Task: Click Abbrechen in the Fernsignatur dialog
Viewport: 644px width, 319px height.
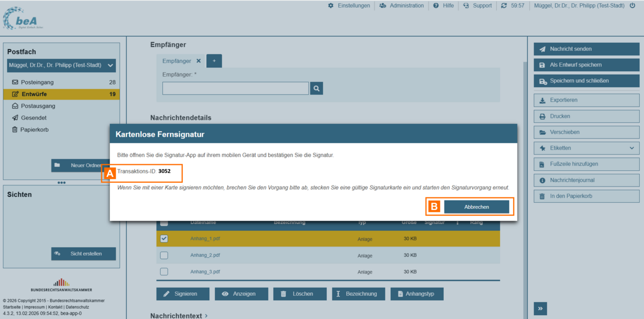Action: coord(476,207)
